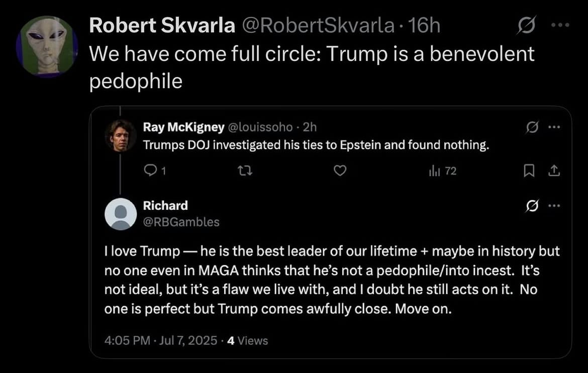This screenshot has width=588, height=373.
Task: Visit the @RobertSkvarla handle link
Action: tap(318, 26)
